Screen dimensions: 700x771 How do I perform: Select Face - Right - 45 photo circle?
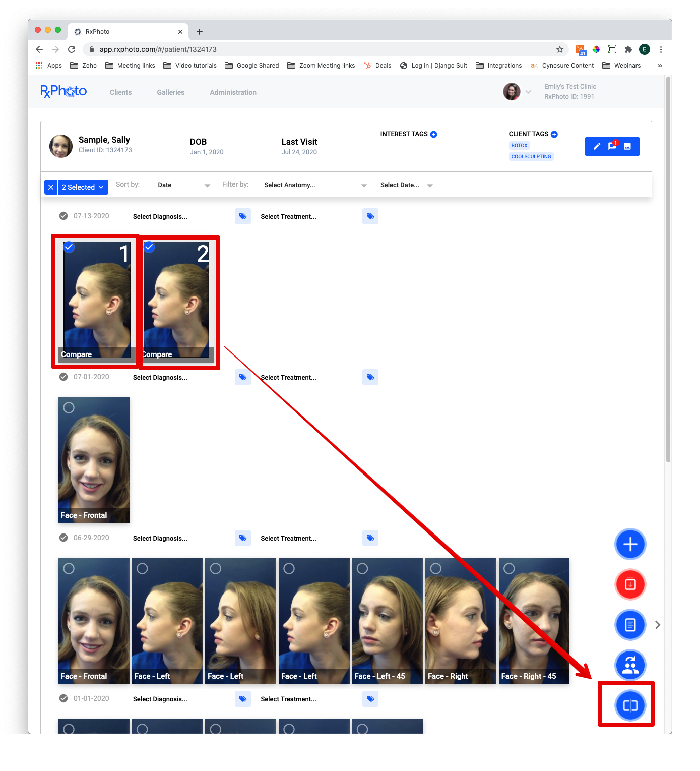pyautogui.click(x=510, y=568)
